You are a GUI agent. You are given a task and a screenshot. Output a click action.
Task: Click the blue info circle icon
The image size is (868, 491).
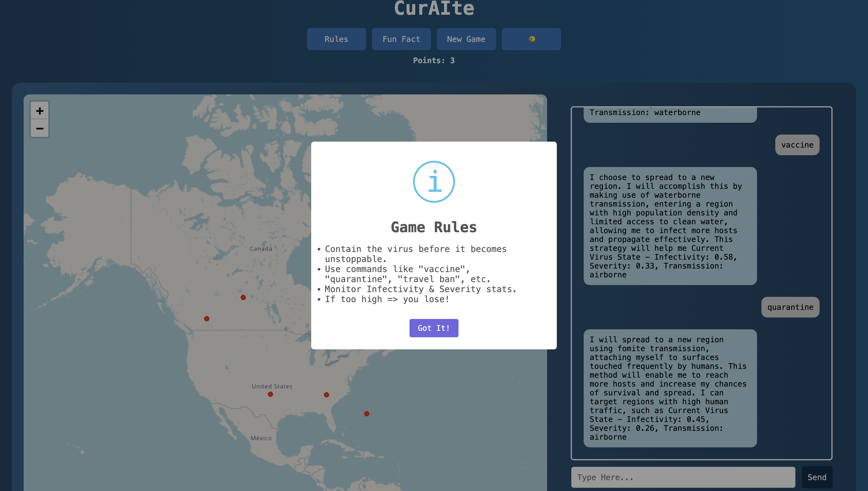click(x=434, y=182)
